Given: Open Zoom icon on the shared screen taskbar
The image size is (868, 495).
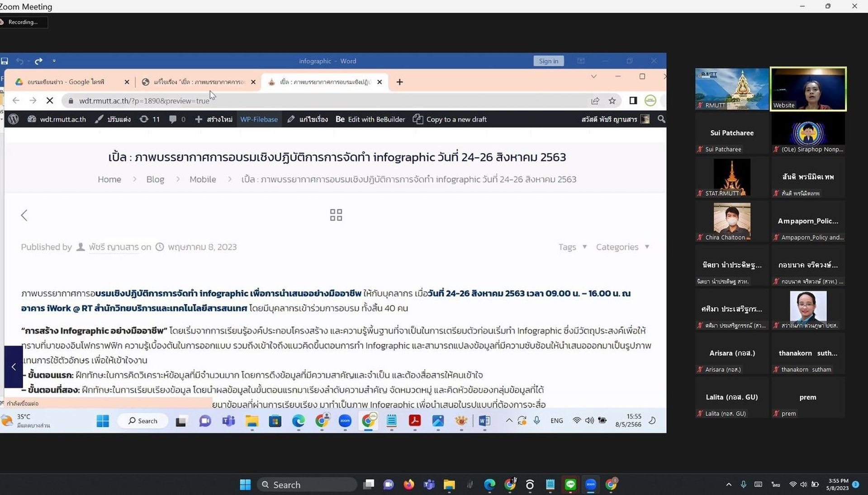Looking at the screenshot, I should pyautogui.click(x=345, y=421).
